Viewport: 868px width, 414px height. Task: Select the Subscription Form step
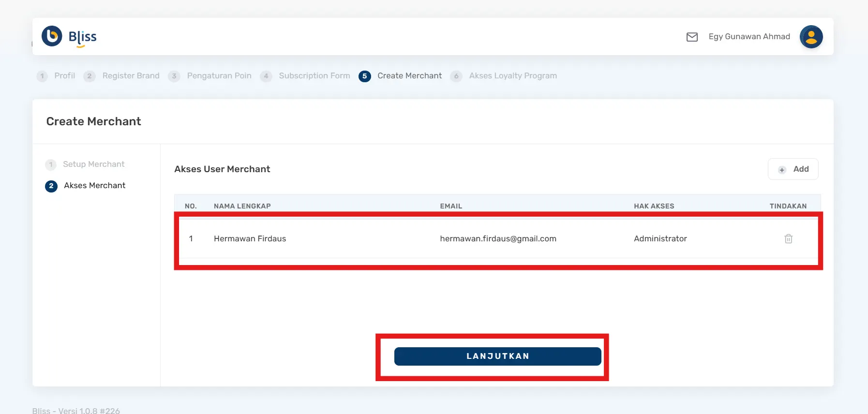(x=314, y=76)
